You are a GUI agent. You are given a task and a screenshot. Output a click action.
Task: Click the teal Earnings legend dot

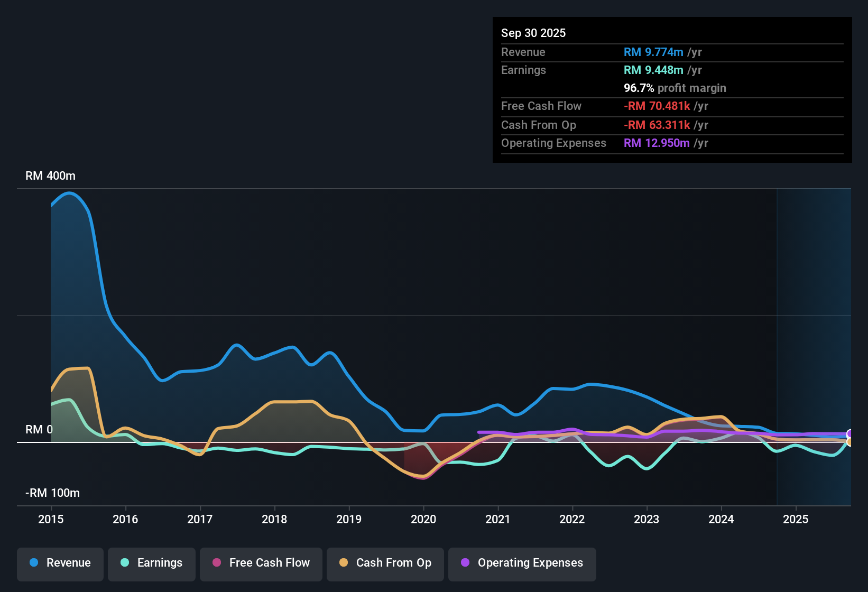[124, 563]
